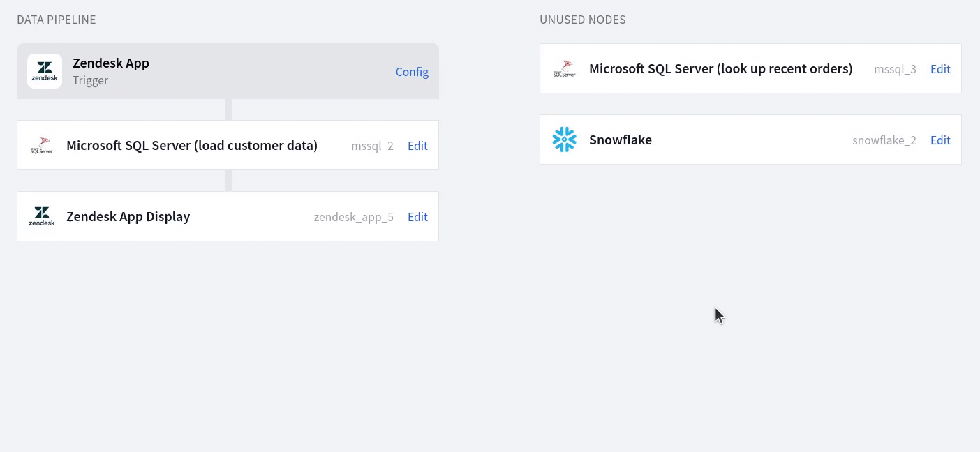The width and height of the screenshot is (980, 452).
Task: Select the Microsoft SQL Server (load customer data) name
Action: coord(192,145)
